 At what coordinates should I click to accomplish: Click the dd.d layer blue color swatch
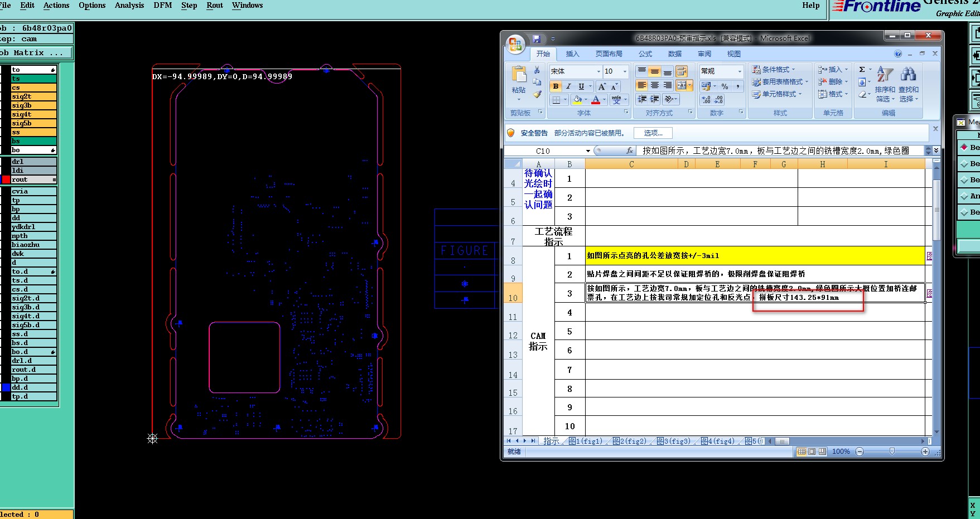coord(6,387)
